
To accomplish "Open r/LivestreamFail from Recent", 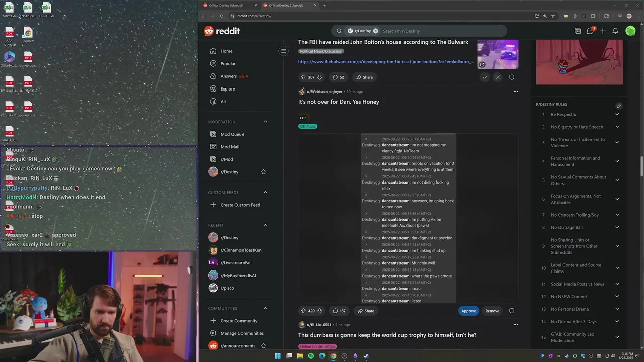I will point(235,263).
